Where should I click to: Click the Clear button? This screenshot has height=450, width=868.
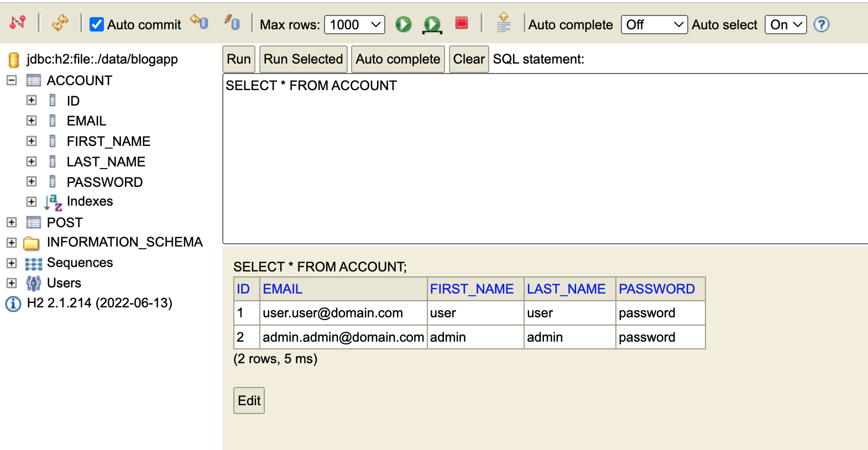point(469,59)
